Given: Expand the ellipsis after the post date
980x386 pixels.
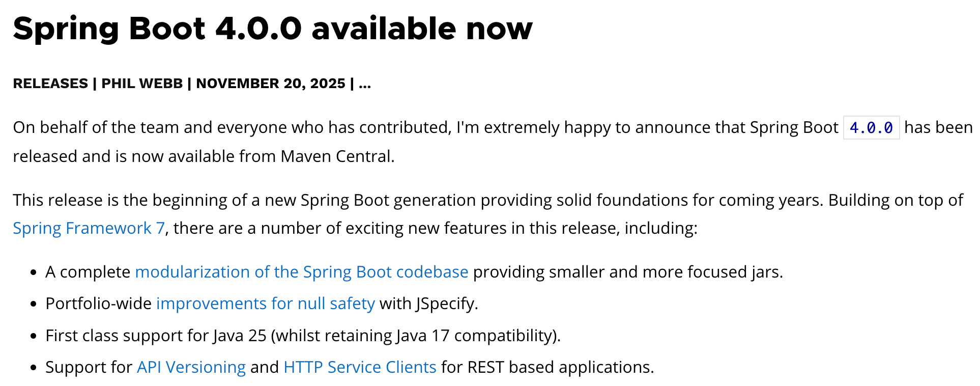Looking at the screenshot, I should pyautogui.click(x=365, y=84).
